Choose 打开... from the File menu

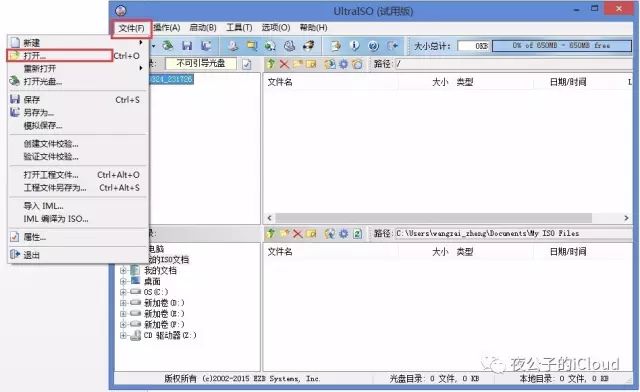[77, 56]
